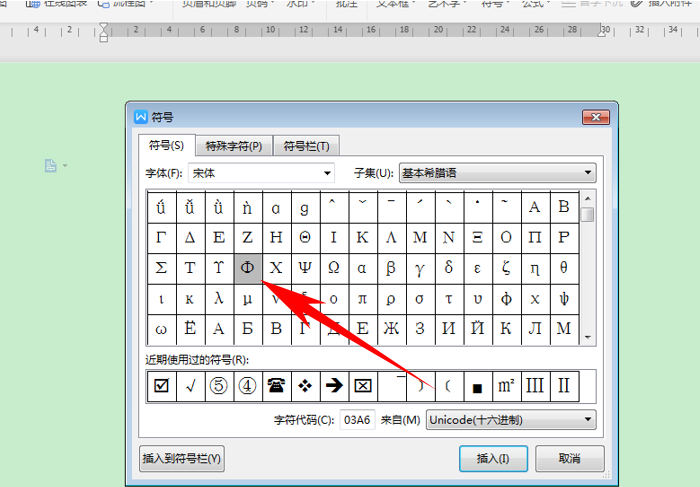Click the 取消 cancel button
This screenshot has height=487, width=700.
click(x=570, y=458)
